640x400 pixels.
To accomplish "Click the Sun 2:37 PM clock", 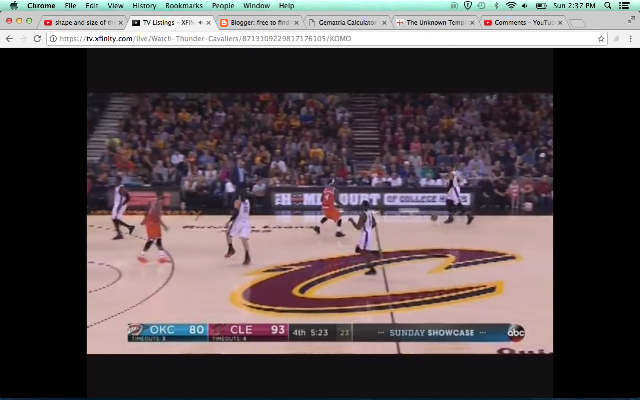I will click(574, 6).
